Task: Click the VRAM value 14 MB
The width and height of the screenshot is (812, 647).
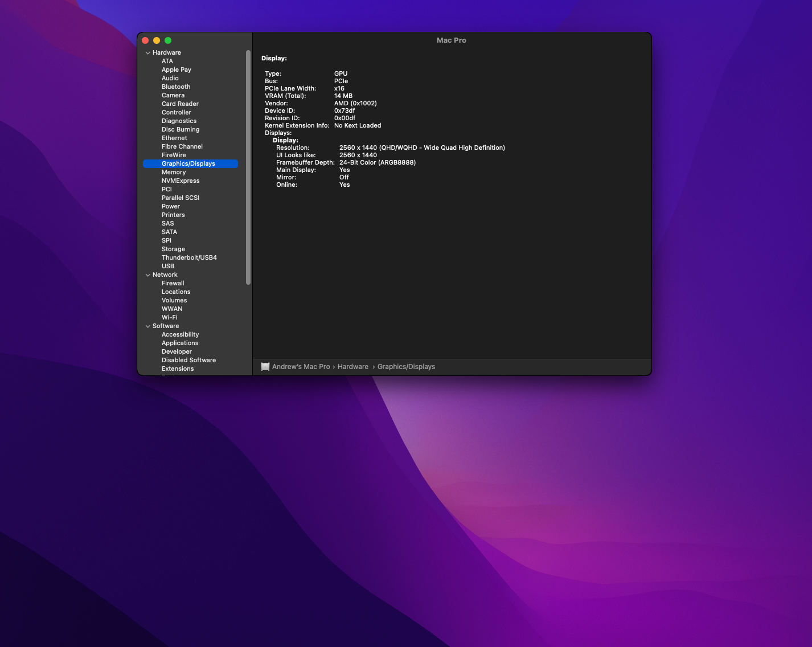Action: [343, 96]
